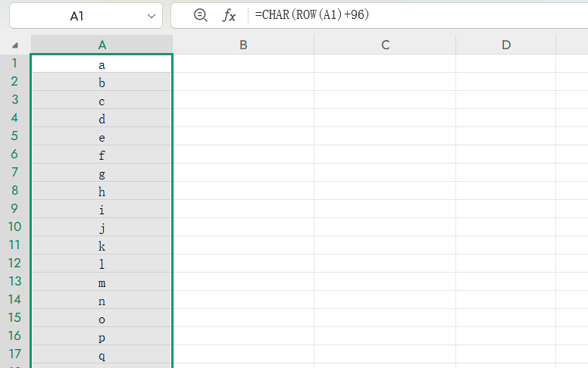Select column D header
The width and height of the screenshot is (588, 368).
(x=506, y=45)
